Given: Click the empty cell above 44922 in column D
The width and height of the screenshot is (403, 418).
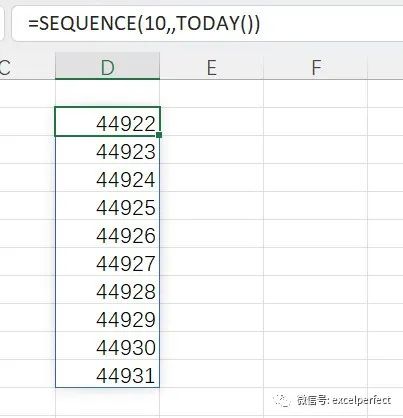Looking at the screenshot, I should pos(107,93).
